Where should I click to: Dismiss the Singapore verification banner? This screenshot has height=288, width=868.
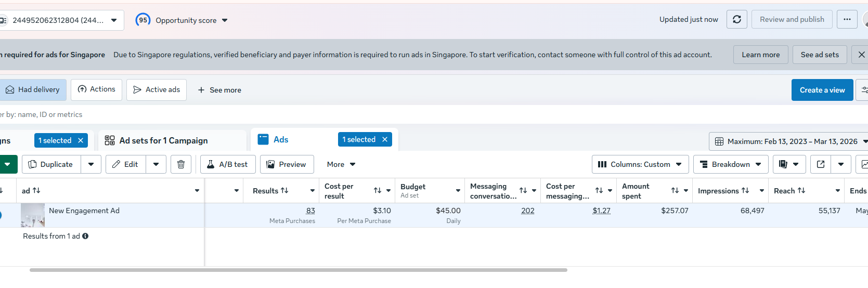[861, 55]
